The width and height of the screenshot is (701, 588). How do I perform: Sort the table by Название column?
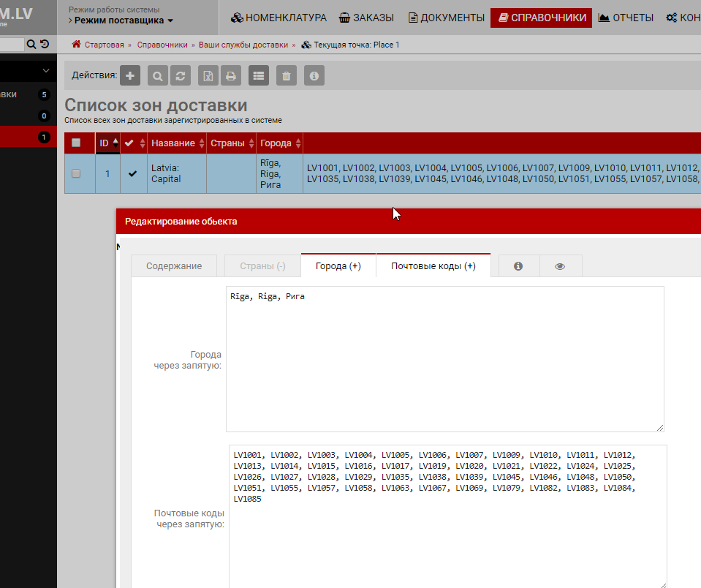173,143
